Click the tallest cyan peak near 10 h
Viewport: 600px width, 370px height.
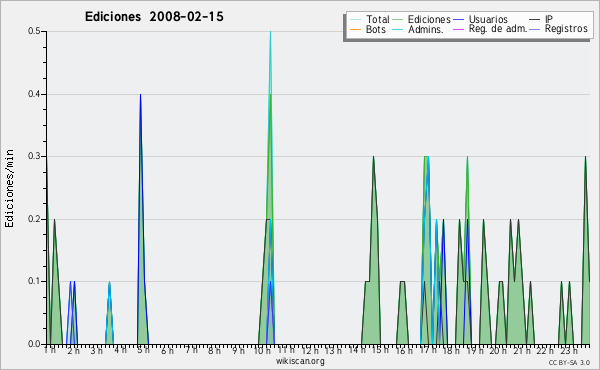[x=270, y=32]
